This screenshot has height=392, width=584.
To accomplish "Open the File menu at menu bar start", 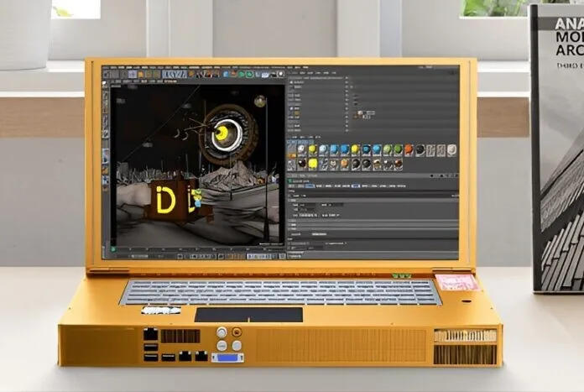I will (106, 67).
